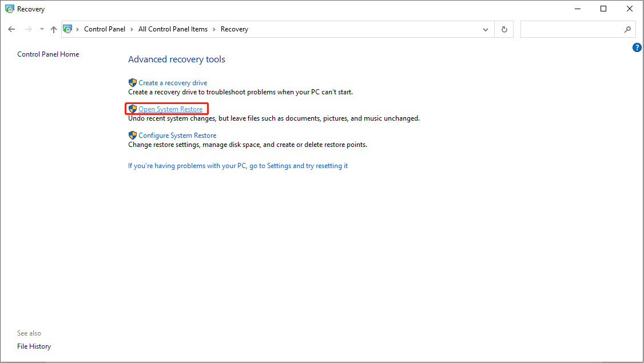Click the Control Panel icon in the address bar
This screenshot has height=363, width=644.
click(68, 29)
